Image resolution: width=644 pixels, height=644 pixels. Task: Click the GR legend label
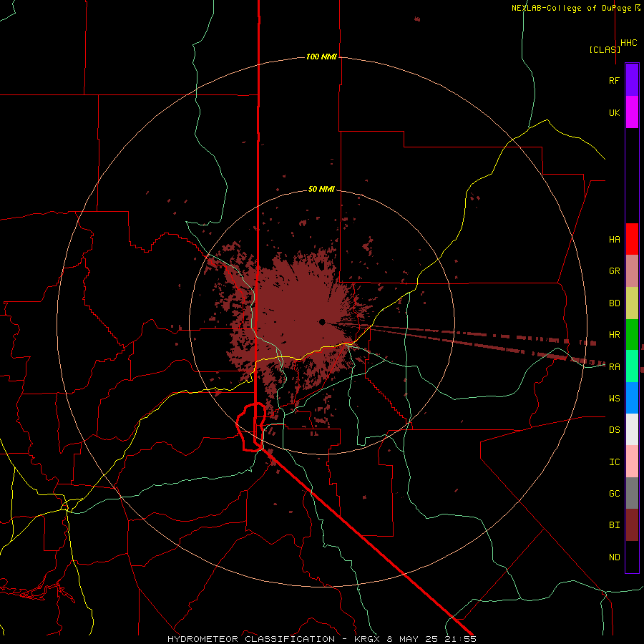(614, 271)
